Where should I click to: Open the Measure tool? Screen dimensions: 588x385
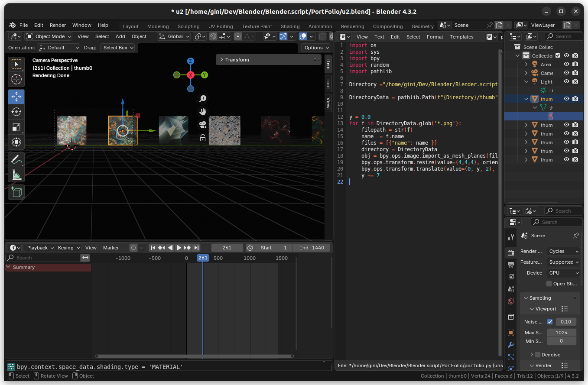[16, 175]
